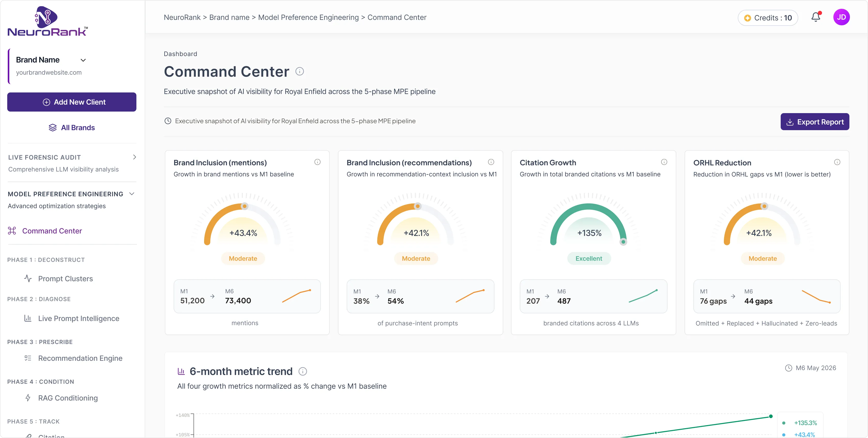Click the Recommendation Engine list icon

click(x=28, y=358)
